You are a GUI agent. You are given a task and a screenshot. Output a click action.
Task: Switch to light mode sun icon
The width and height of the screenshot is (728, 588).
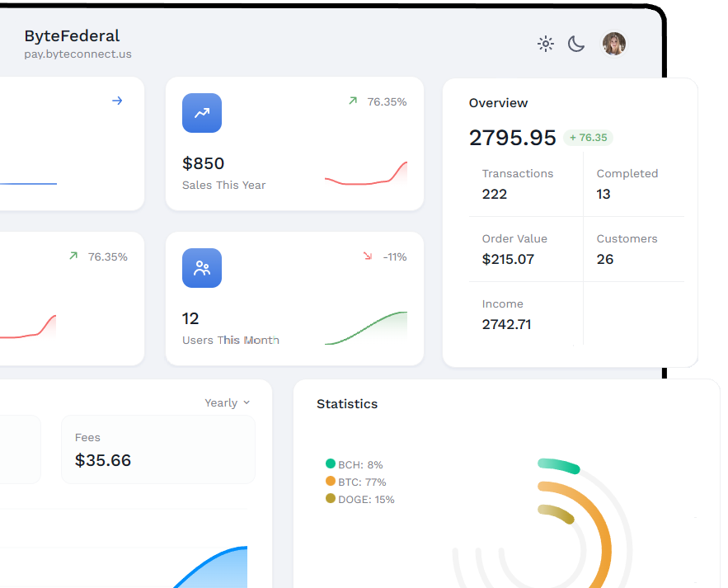[x=546, y=45]
